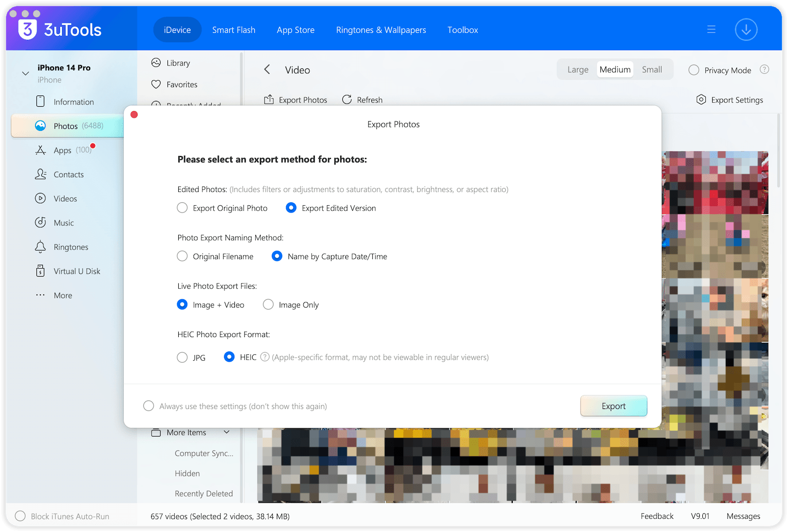Viewport: 788px width, 532px height.
Task: Collapse the iPhone 14 Pro device chevron
Action: point(26,73)
